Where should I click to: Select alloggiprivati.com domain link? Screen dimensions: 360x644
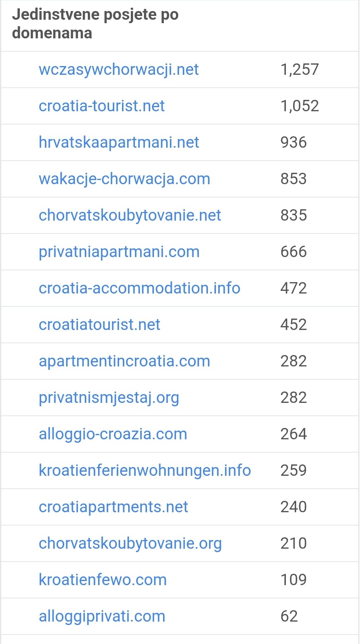click(102, 616)
